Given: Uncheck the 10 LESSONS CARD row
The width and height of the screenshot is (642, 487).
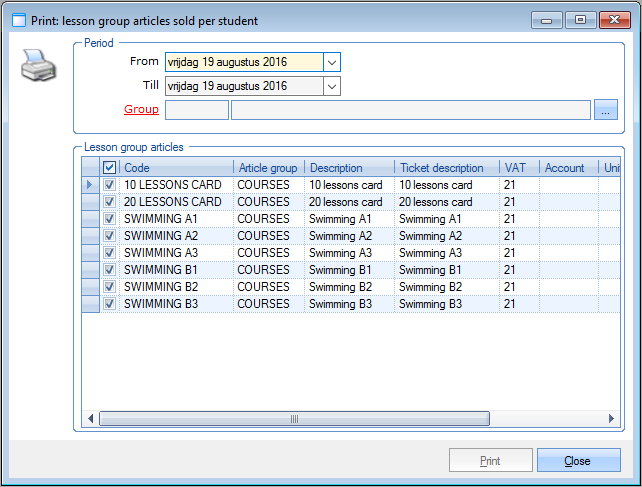Looking at the screenshot, I should (x=110, y=185).
